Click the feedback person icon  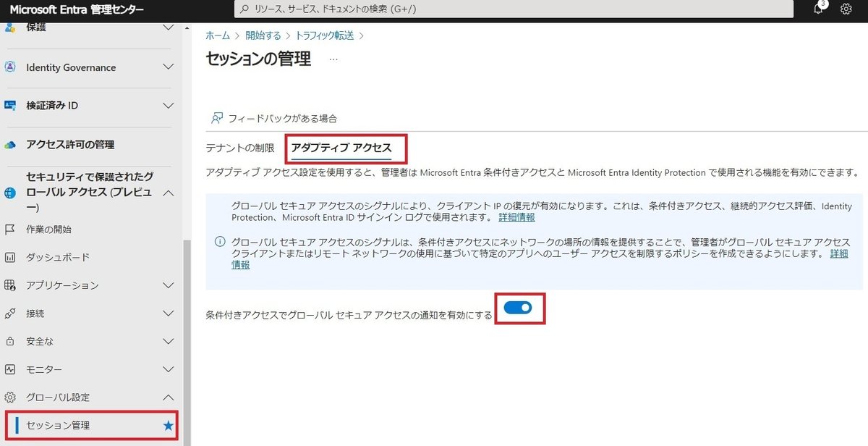[216, 118]
